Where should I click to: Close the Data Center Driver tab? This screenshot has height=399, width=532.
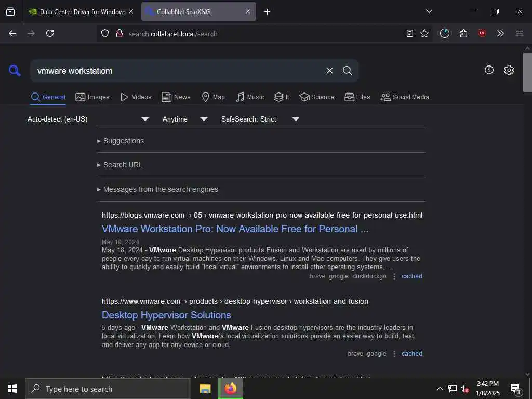pyautogui.click(x=131, y=11)
